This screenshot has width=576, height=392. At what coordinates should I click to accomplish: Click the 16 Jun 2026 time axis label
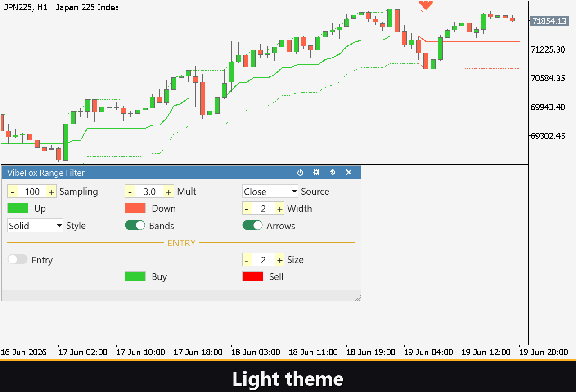click(x=24, y=352)
